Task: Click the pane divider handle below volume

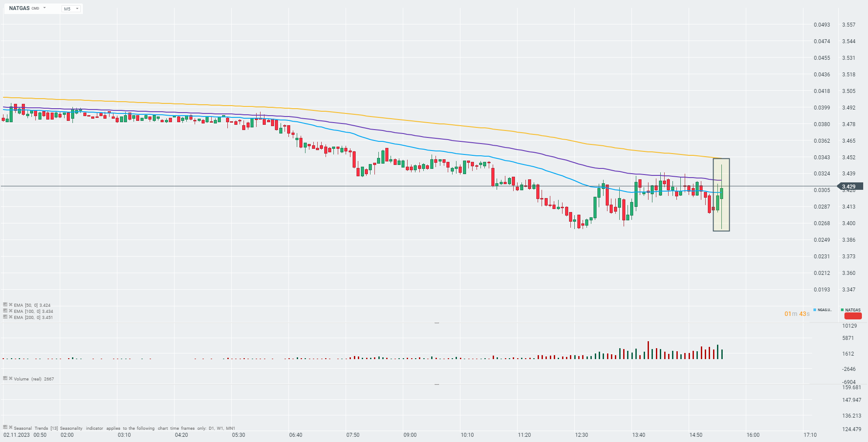Action: (437, 384)
